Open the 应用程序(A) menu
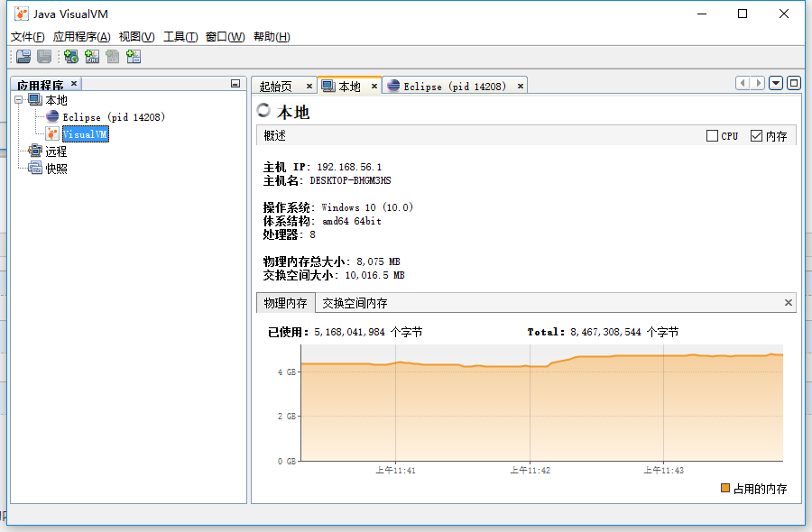Screen dimensions: 812x532 pos(82,37)
